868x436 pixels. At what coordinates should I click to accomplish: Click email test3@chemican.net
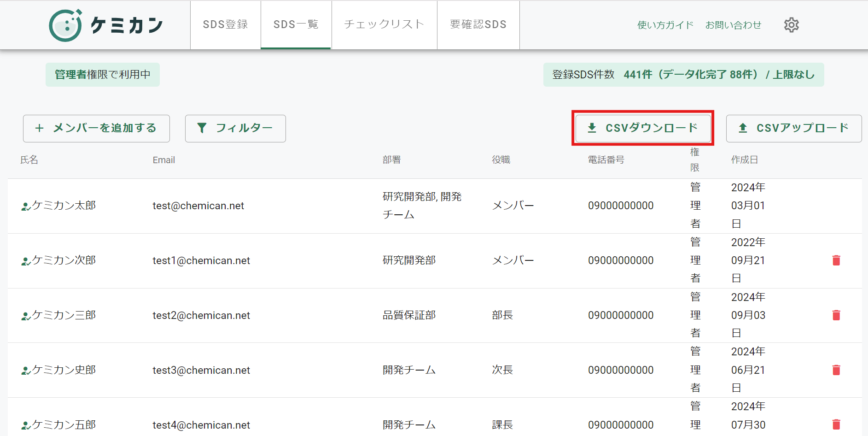click(201, 370)
